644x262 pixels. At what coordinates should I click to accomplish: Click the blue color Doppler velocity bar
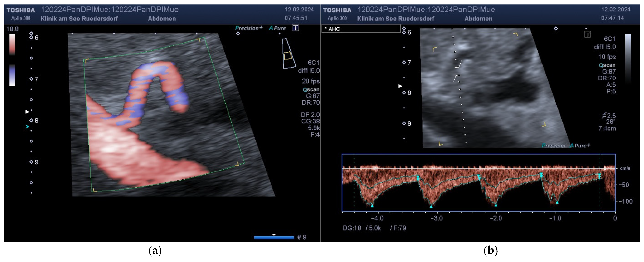[x=12, y=75]
